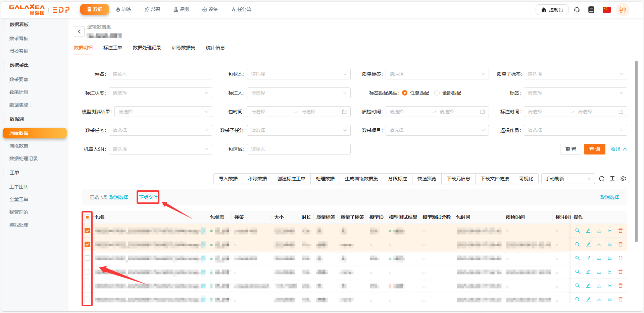Switch to the 标注工单 tab

[113, 48]
